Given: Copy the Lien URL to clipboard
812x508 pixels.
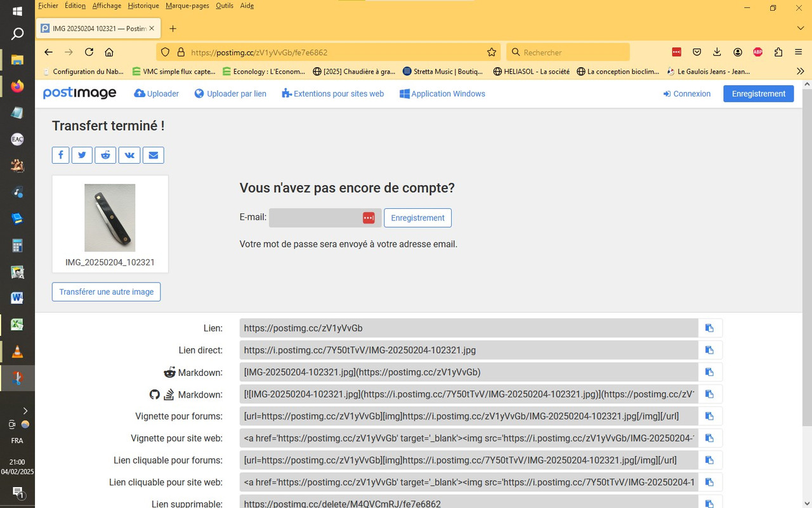Looking at the screenshot, I should (x=710, y=328).
